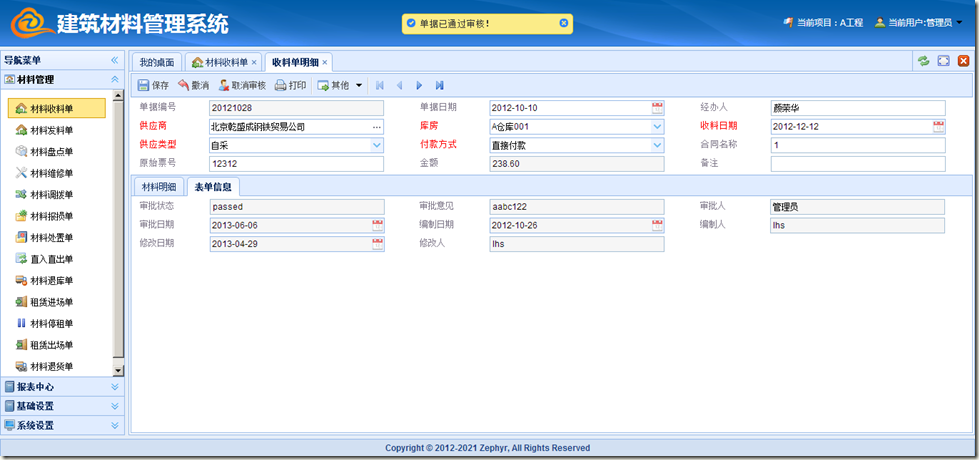The image size is (979, 460).
Task: Click sidebar scrollbar up arrow
Action: click(119, 95)
